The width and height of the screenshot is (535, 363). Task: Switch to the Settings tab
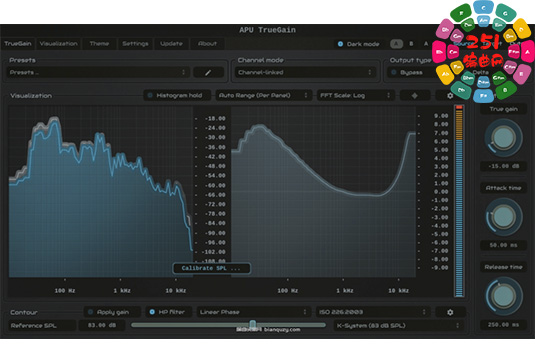coord(135,44)
